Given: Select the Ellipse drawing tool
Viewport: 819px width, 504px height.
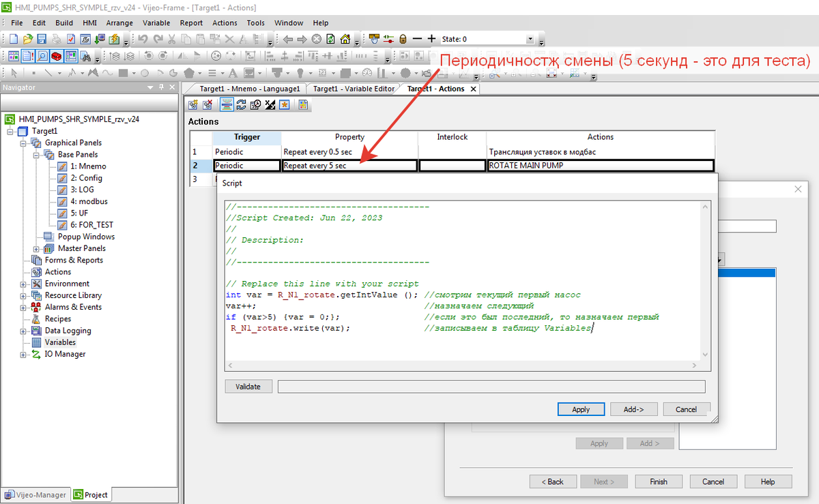Looking at the screenshot, I should click(x=145, y=73).
